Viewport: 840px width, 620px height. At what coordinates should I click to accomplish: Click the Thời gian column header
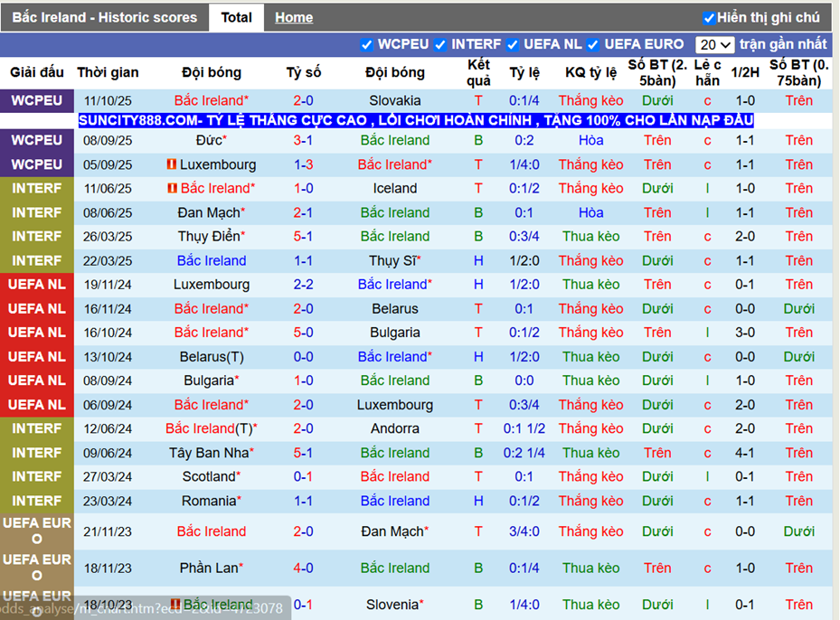point(108,72)
